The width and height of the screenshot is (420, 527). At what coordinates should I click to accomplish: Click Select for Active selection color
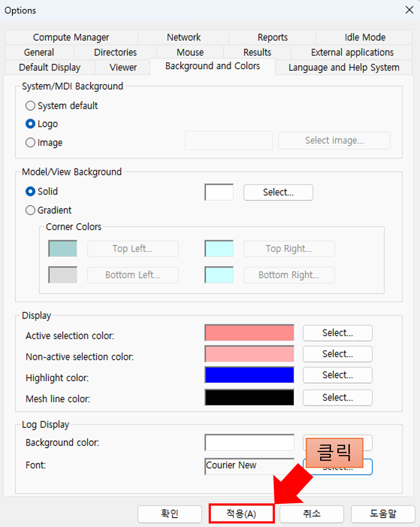click(x=337, y=333)
